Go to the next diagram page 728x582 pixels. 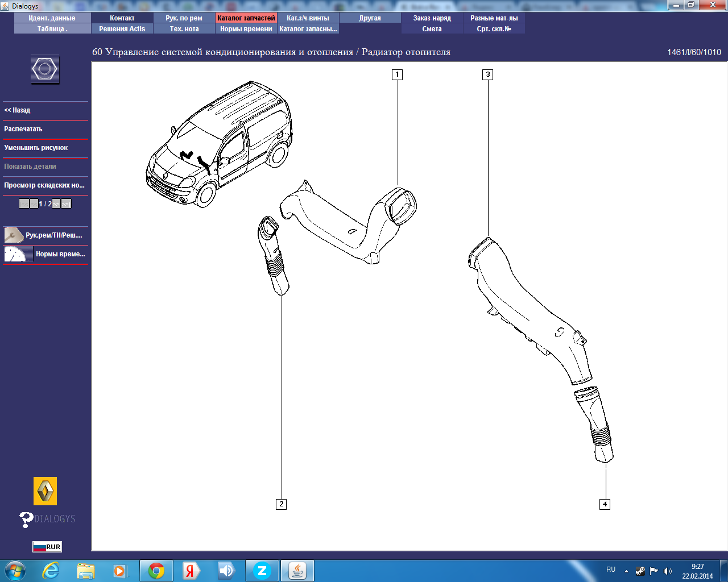point(56,203)
